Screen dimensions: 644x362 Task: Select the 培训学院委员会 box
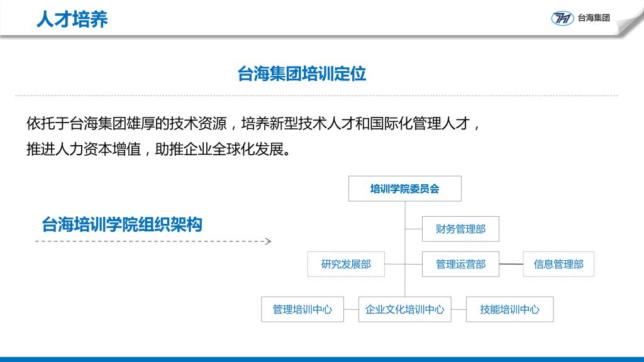pos(404,189)
